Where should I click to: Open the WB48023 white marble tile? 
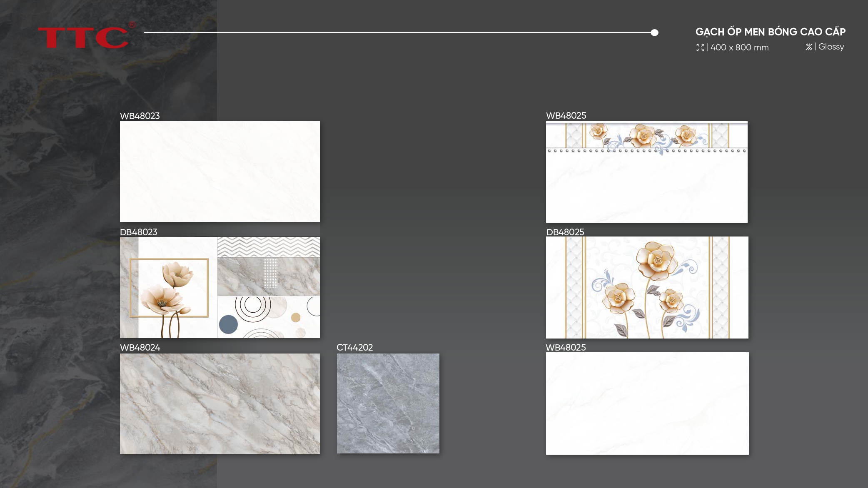219,171
